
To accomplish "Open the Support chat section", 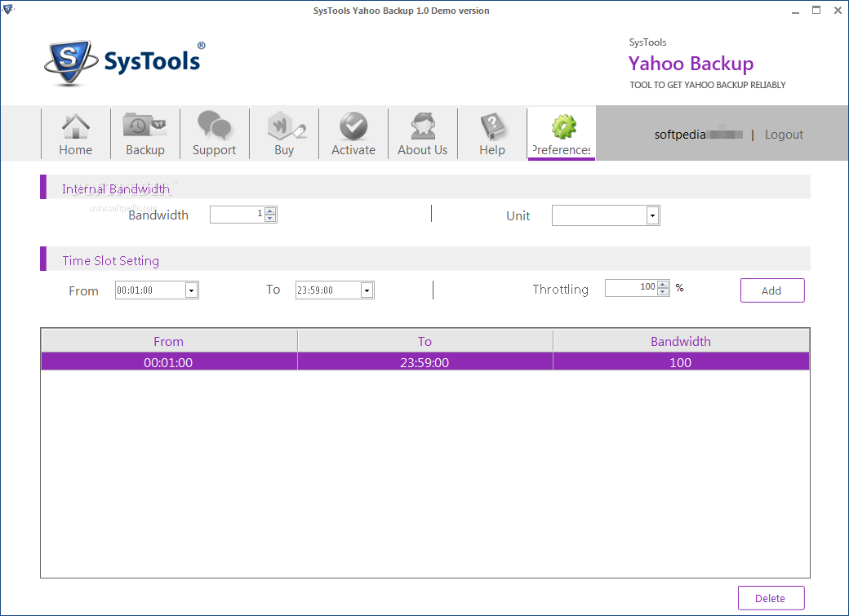I will (215, 134).
